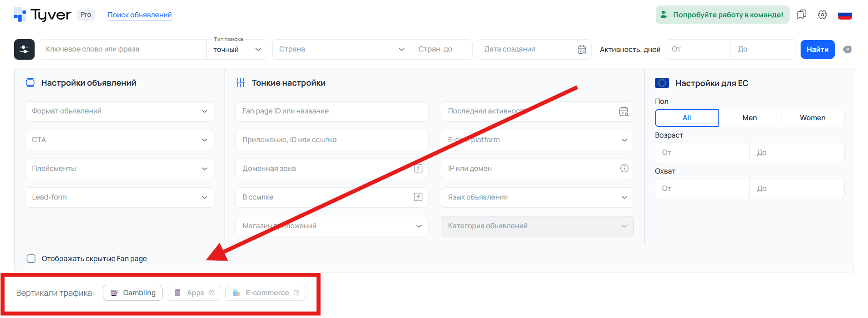This screenshot has height=318, width=868.
Task: Expand Формат объявлений dropdown
Action: tap(120, 111)
